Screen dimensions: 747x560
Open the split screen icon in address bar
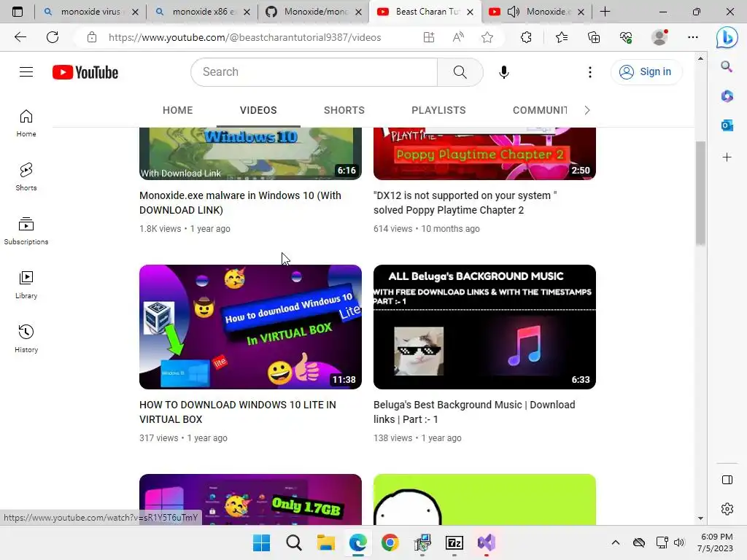pos(429,37)
